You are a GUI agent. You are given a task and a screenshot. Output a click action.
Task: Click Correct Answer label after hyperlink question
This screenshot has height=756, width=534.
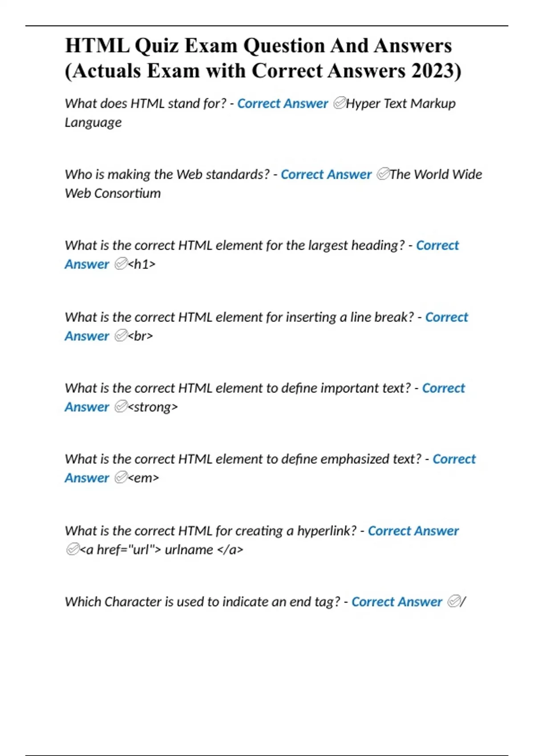[413, 531]
